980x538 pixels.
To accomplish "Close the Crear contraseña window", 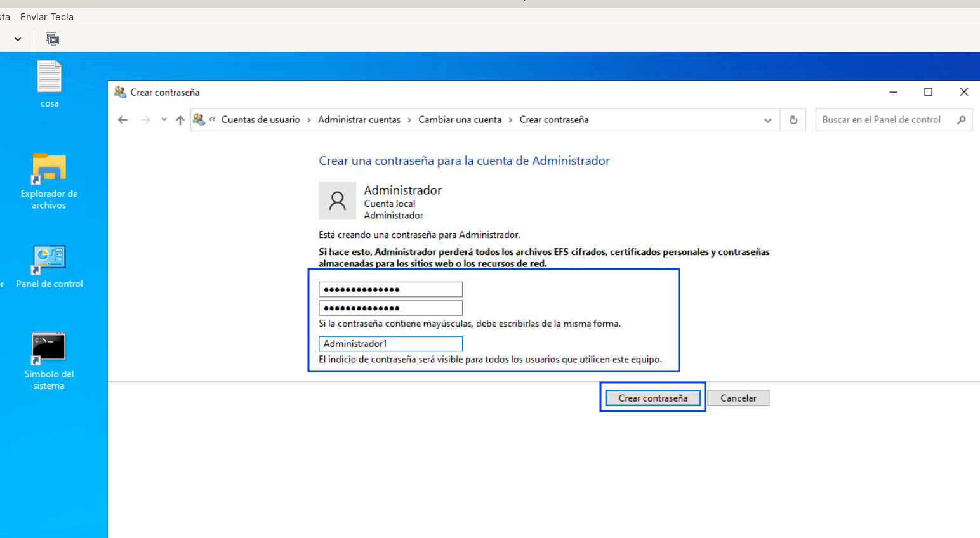I will pyautogui.click(x=963, y=92).
